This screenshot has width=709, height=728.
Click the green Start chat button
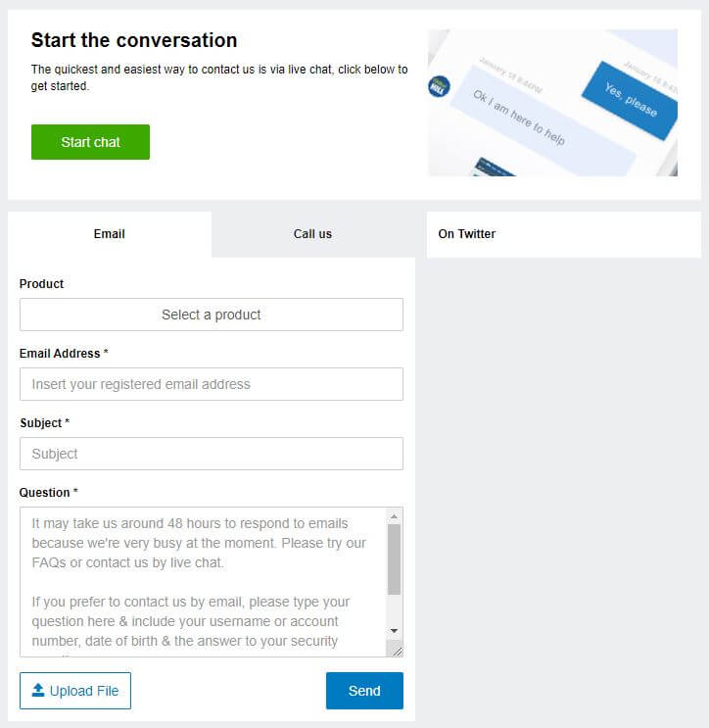(90, 142)
